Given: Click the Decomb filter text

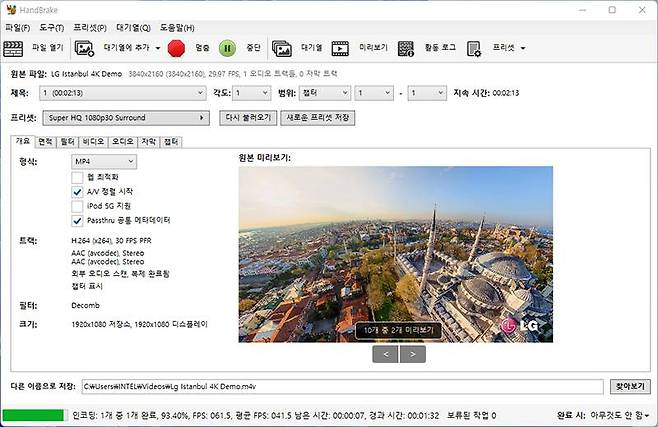Looking at the screenshot, I should (86, 305).
